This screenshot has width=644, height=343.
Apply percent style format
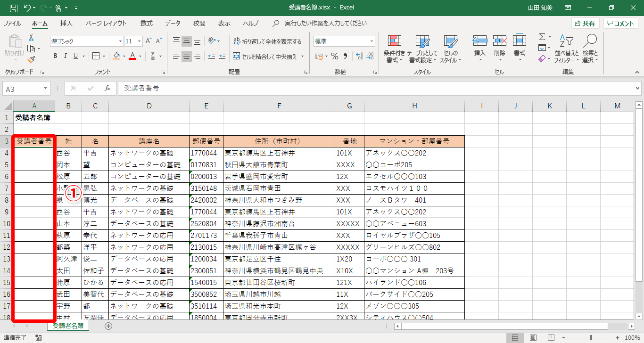coord(335,57)
